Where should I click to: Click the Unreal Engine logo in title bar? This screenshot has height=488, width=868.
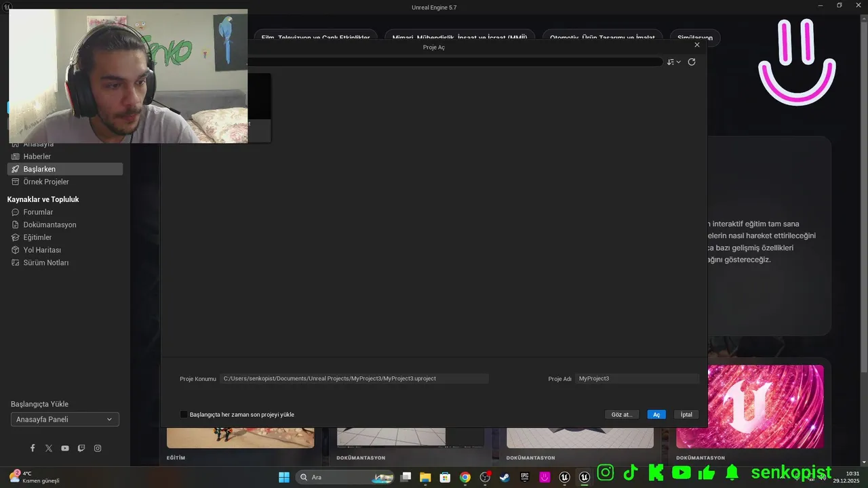[7, 6]
